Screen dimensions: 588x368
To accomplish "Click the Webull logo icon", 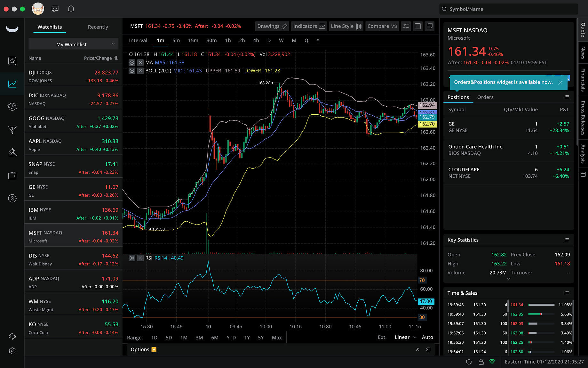I will [12, 29].
